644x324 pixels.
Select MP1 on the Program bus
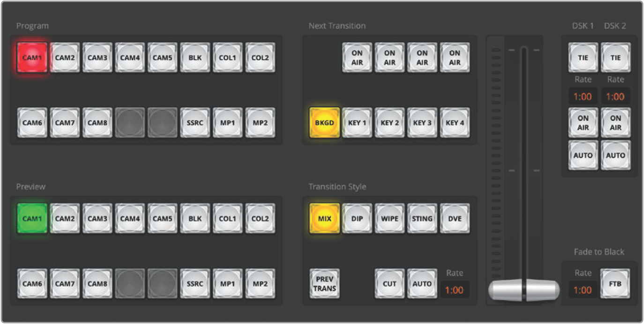227,123
